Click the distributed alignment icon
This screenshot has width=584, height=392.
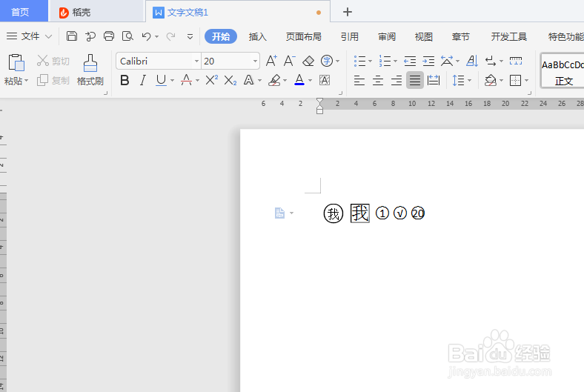[x=434, y=80]
